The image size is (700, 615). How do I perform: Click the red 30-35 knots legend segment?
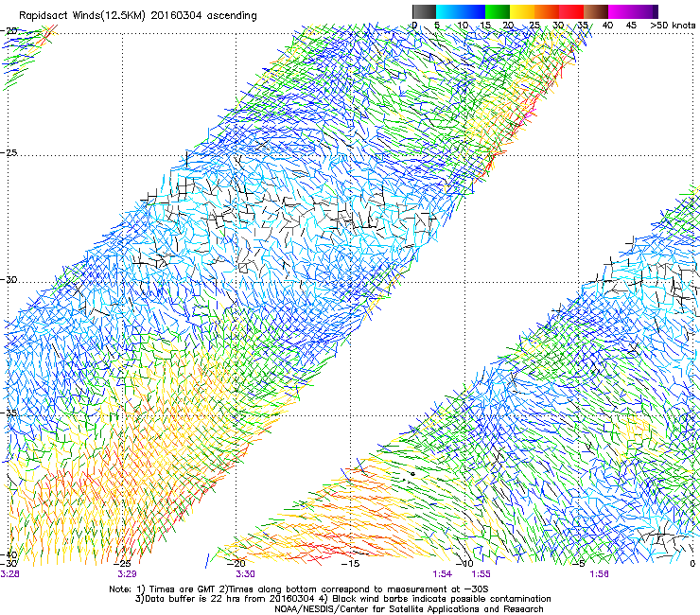click(571, 11)
